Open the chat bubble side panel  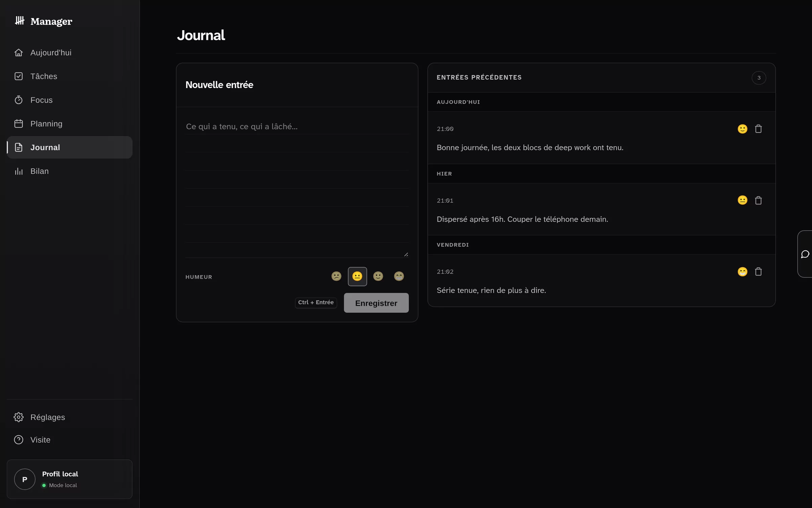(805, 254)
